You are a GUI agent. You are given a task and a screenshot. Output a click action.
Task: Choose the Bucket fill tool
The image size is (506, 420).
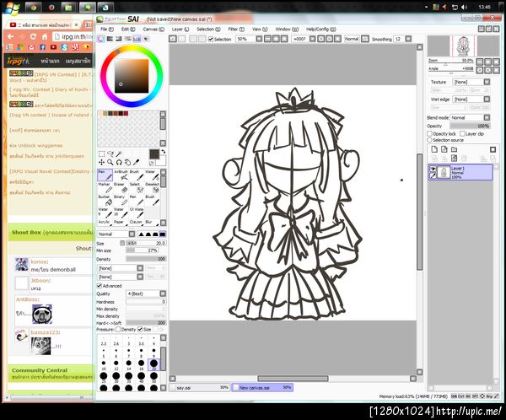tap(105, 200)
